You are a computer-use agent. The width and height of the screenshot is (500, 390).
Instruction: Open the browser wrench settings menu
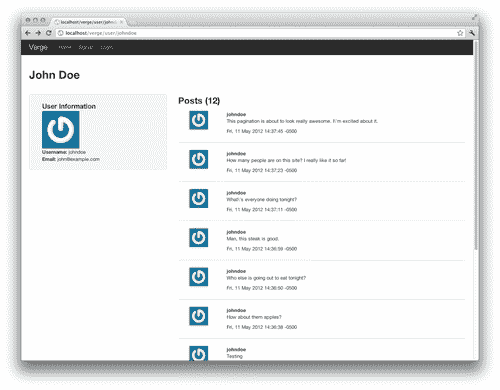click(472, 33)
